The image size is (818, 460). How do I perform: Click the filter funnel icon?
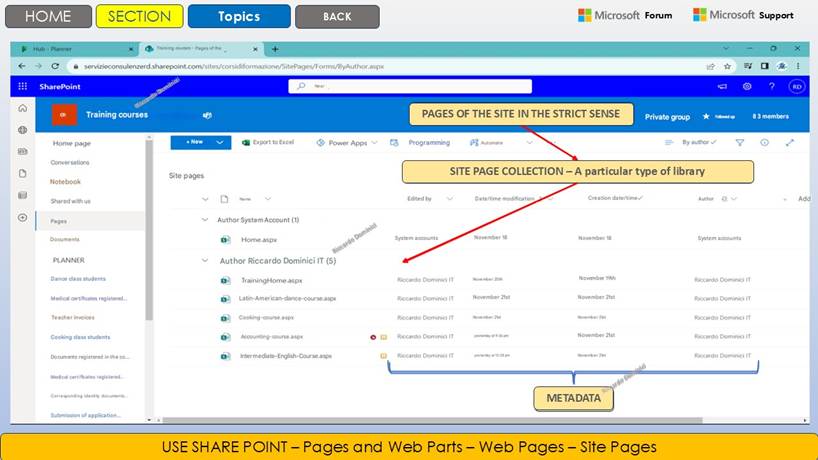tap(740, 143)
